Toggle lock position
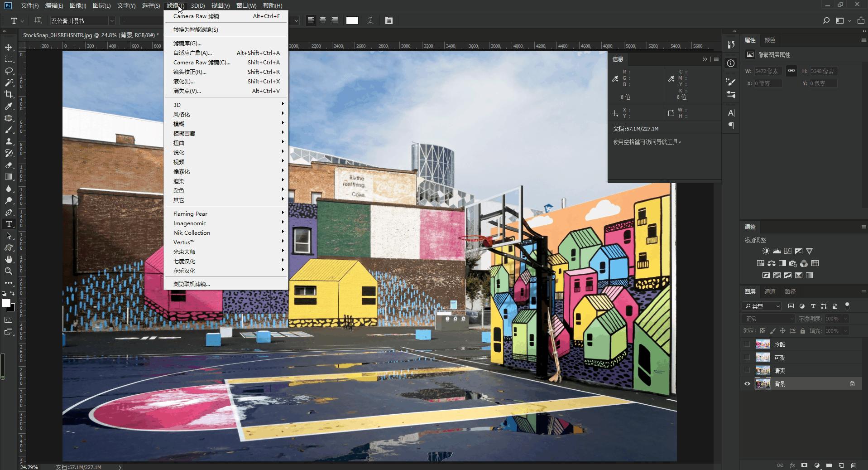The image size is (868, 470). click(x=782, y=331)
